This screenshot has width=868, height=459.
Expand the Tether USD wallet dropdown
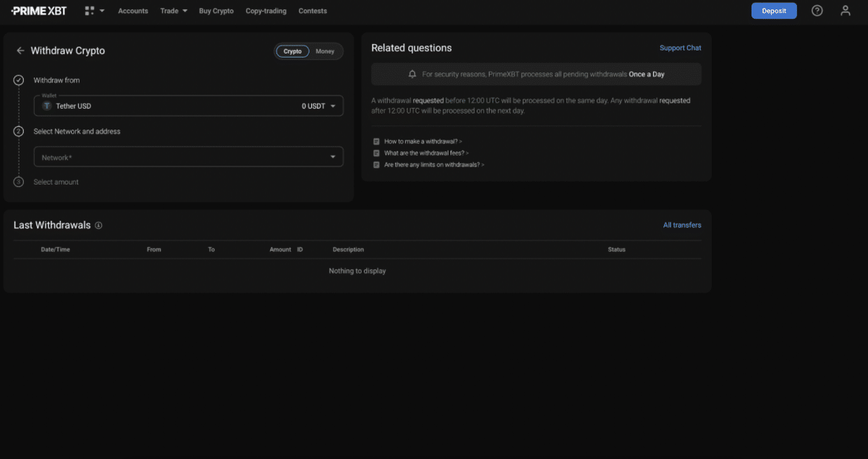189,106
